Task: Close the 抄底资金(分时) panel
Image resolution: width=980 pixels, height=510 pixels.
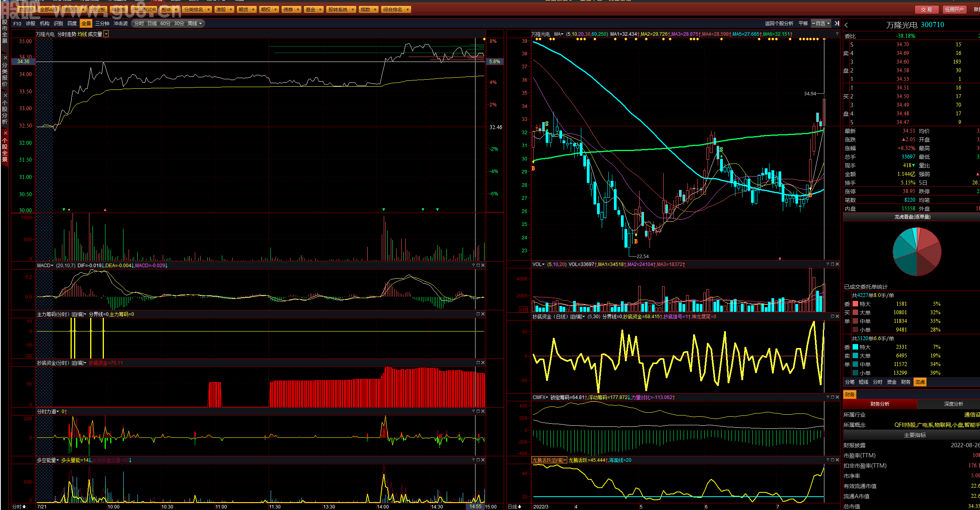Action: [x=483, y=363]
